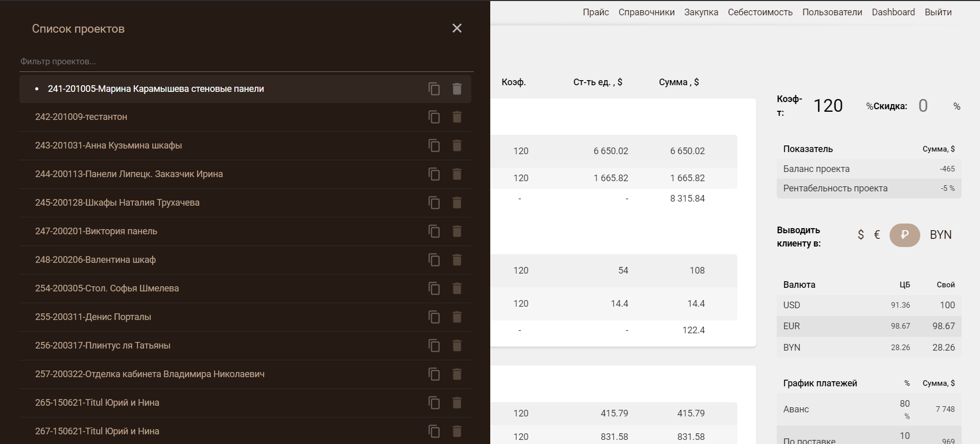980x444 pixels.
Task: Open project 242-201009-тестантон
Action: [x=81, y=117]
